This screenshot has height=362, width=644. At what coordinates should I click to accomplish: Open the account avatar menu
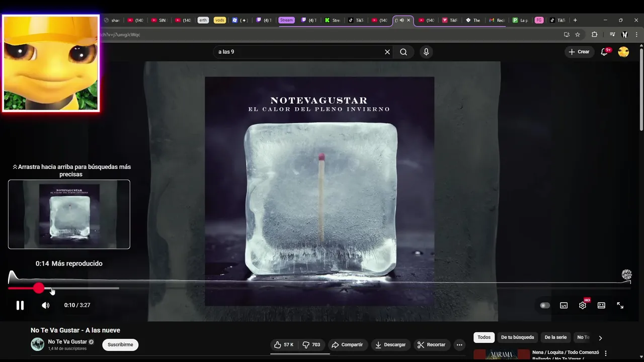623,52
